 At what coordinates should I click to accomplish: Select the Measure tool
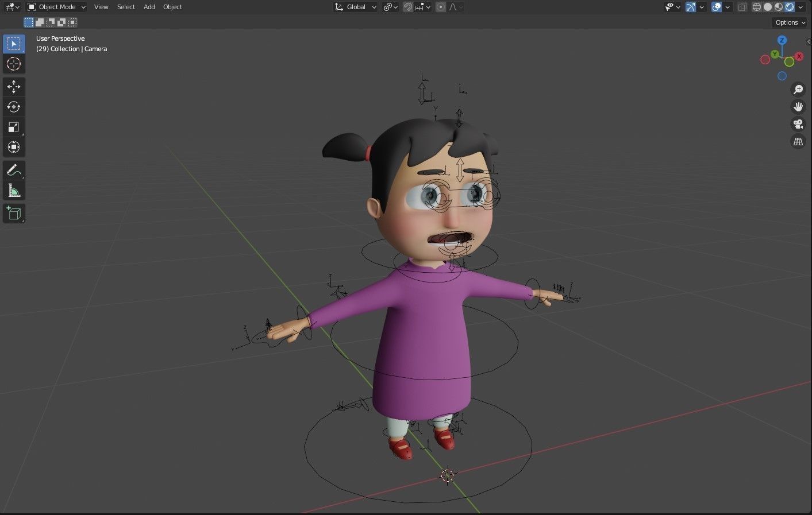pos(14,190)
